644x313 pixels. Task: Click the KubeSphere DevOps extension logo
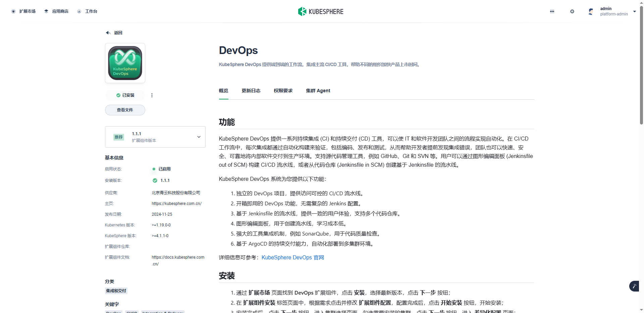[125, 63]
